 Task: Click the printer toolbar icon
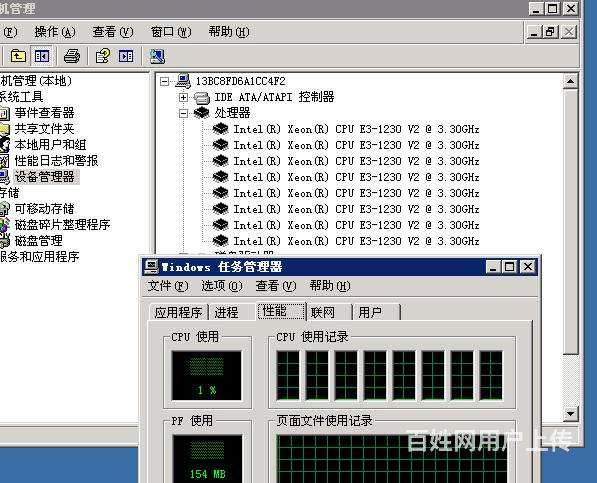coord(72,56)
